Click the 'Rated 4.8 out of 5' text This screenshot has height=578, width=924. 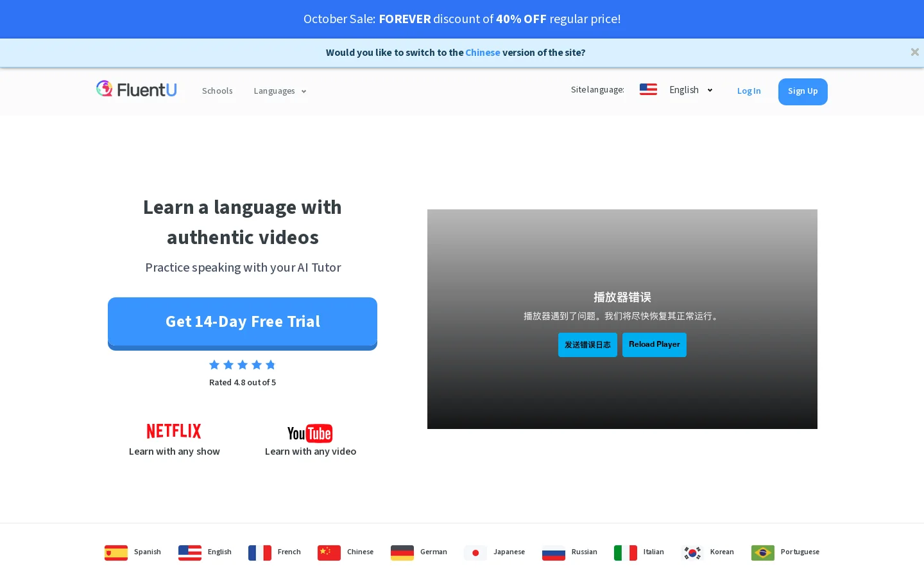[x=243, y=383]
